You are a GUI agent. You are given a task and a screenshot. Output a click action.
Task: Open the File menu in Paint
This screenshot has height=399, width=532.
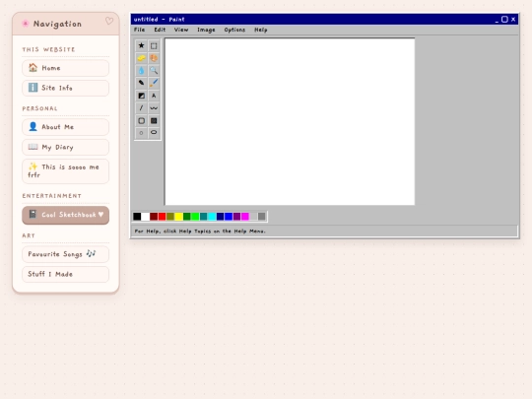pyautogui.click(x=139, y=30)
